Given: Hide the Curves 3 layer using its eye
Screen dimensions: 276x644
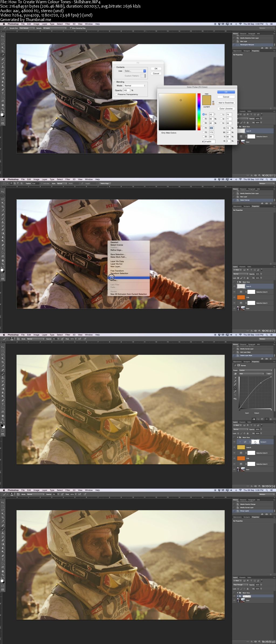Looking at the screenshot, I should (234, 442).
